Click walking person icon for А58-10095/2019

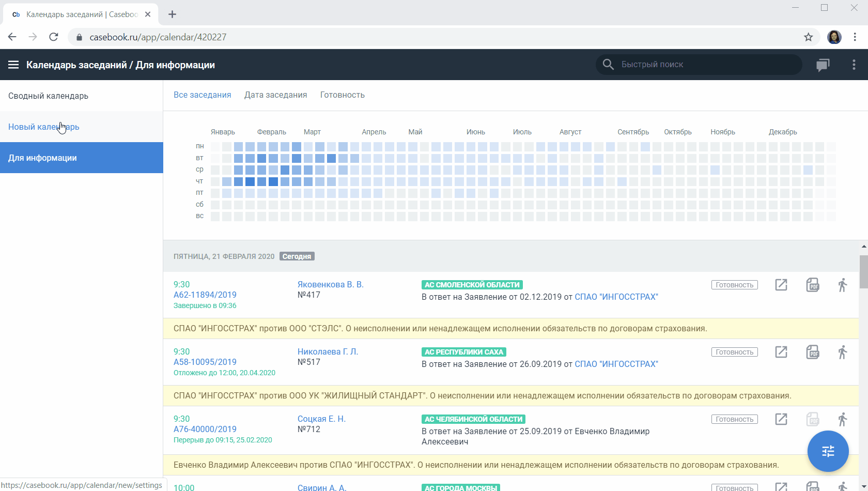pos(842,352)
